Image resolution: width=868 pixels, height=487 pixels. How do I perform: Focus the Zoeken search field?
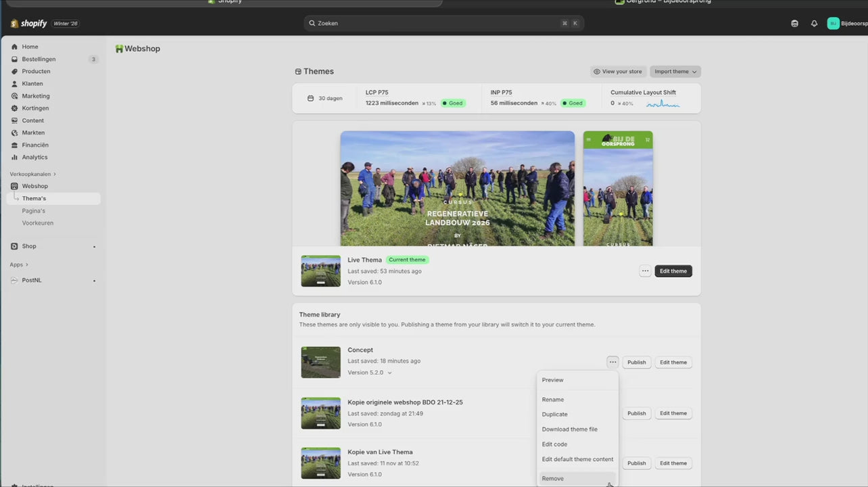click(443, 23)
